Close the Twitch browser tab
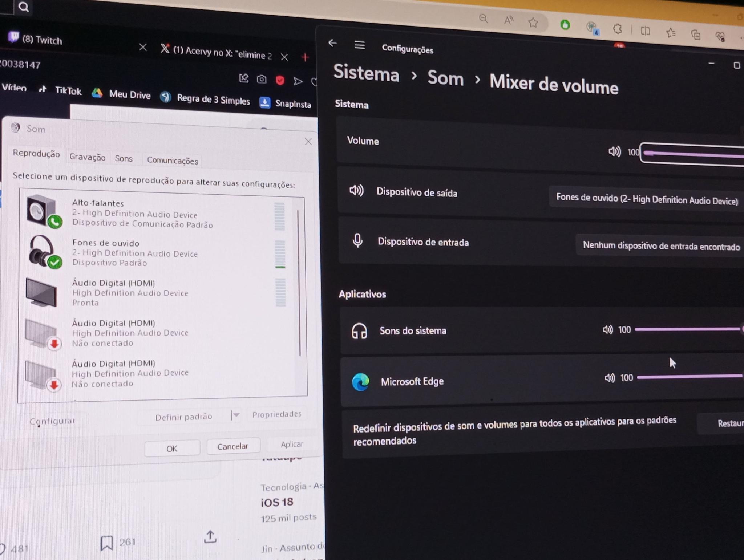 (x=143, y=47)
